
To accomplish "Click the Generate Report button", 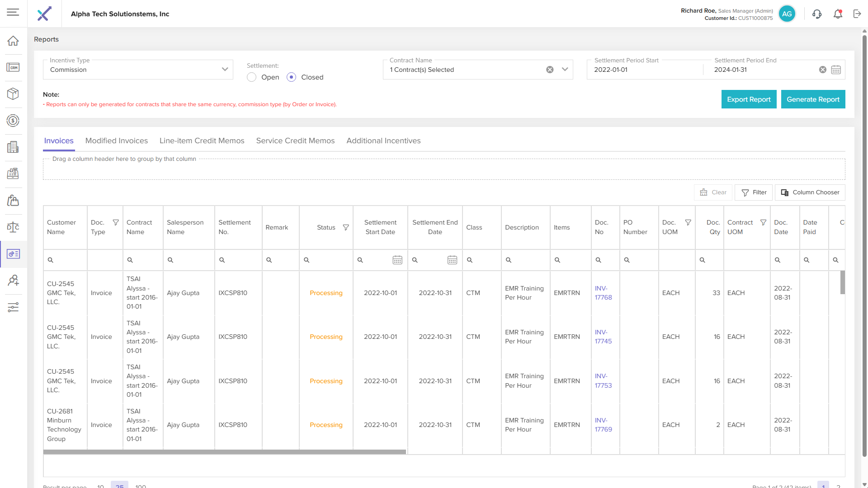I will pos(813,99).
